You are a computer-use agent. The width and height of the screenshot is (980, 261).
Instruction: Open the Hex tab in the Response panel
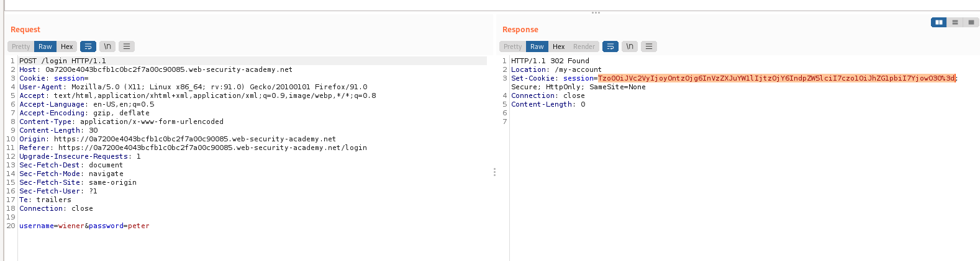(x=558, y=46)
